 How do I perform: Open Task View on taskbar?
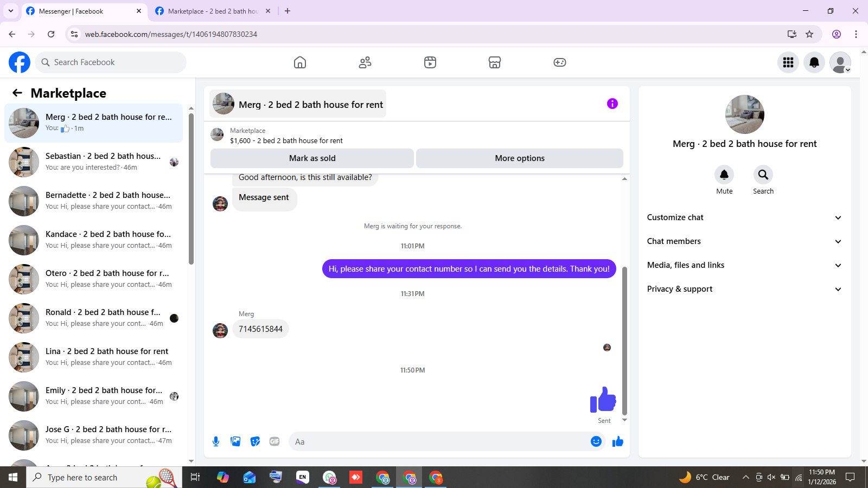195,477
